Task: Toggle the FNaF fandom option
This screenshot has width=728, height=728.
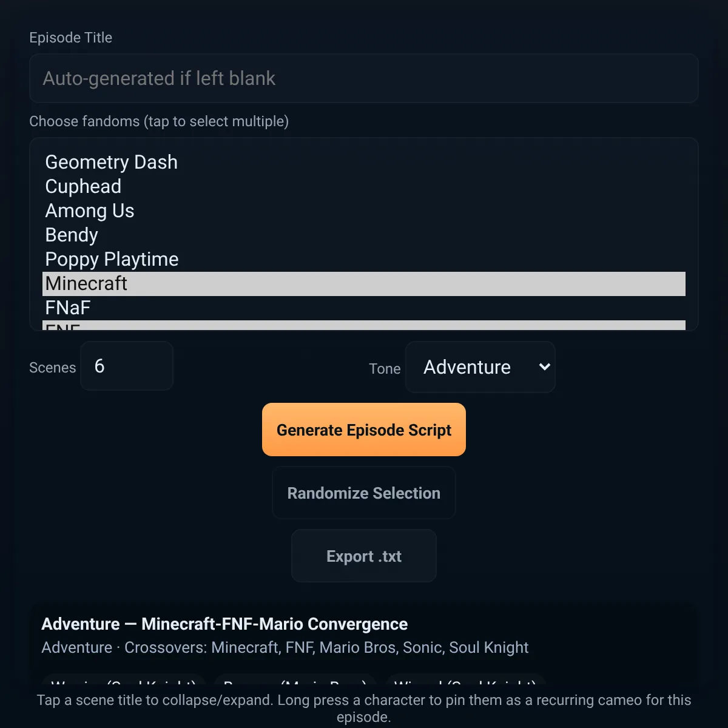Action: pos(364,308)
